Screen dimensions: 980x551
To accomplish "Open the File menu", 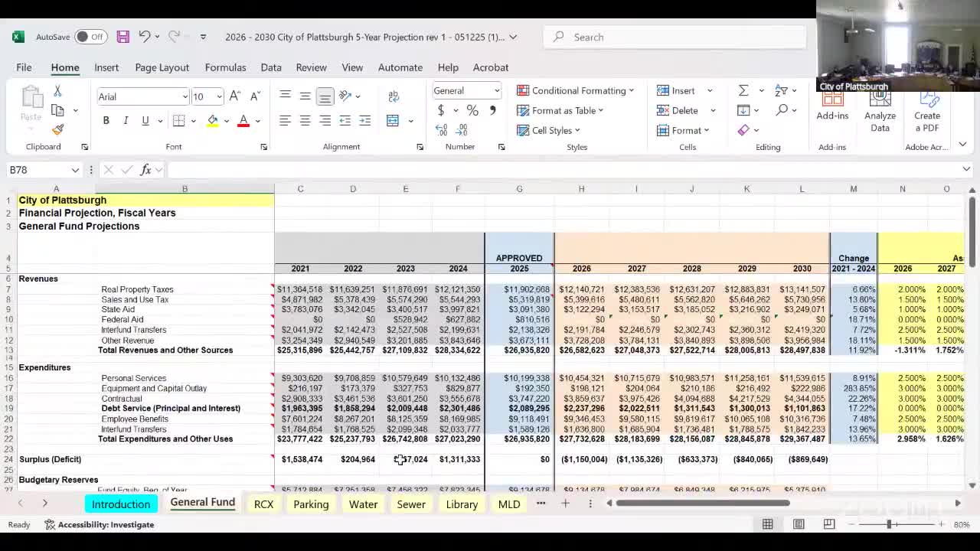I will pyautogui.click(x=24, y=67).
